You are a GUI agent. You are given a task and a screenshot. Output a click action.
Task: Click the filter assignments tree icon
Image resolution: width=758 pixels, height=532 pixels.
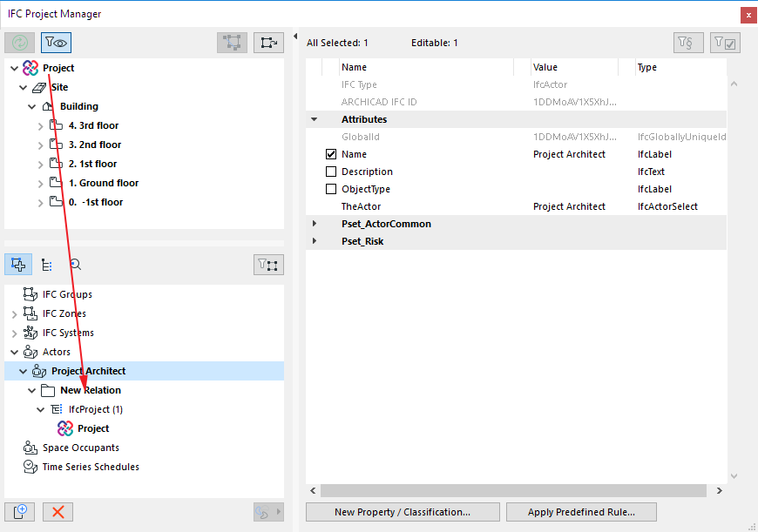(x=268, y=265)
